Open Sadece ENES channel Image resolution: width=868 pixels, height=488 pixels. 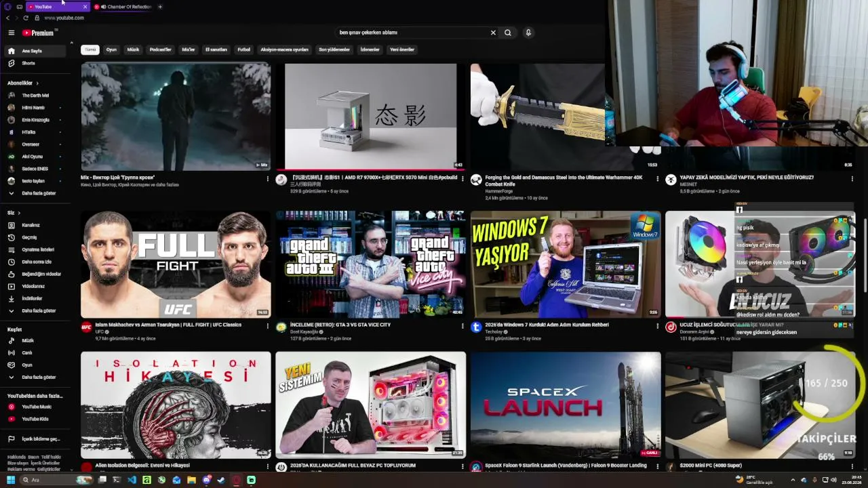point(37,169)
